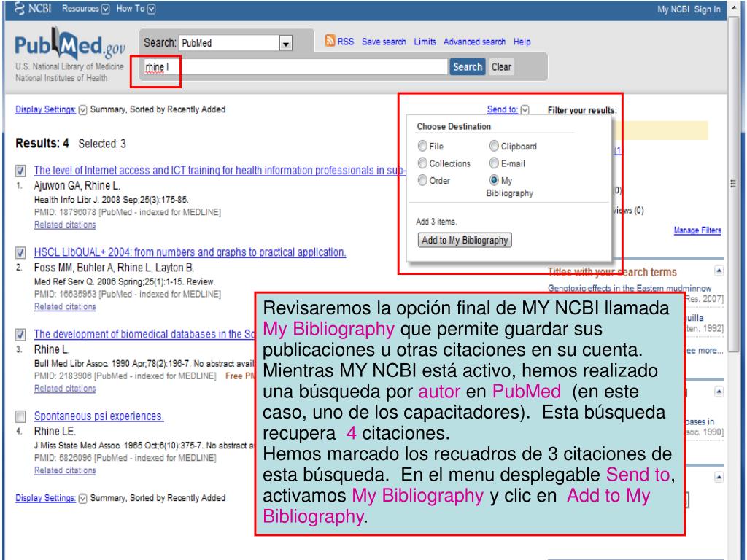This screenshot has width=747, height=560.
Task: Click My NCBI in the top bar
Action: [673, 9]
